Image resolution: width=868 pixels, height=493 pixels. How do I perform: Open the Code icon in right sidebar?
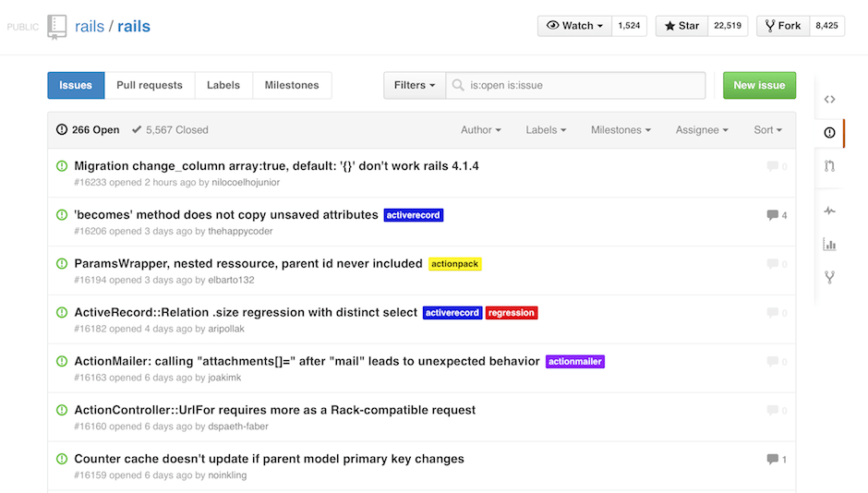click(x=829, y=100)
